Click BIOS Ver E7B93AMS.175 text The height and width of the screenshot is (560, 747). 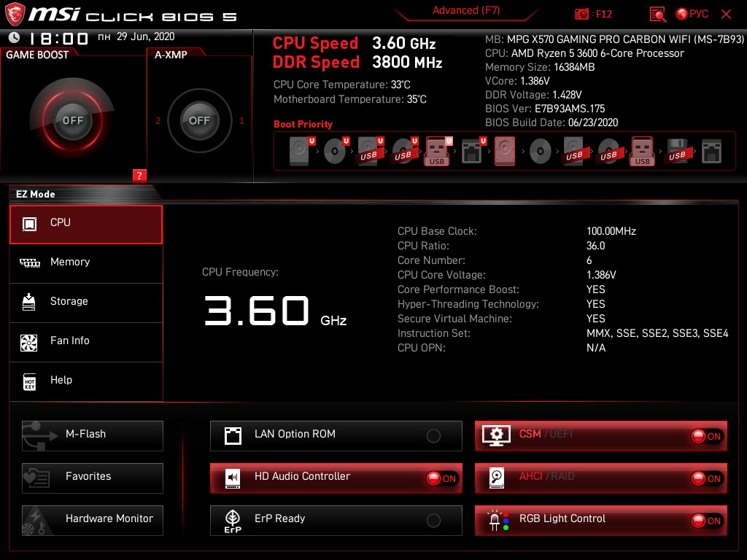[x=545, y=109]
